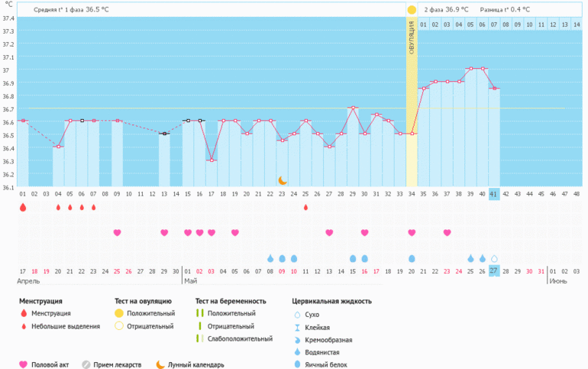Click the lowest temperature point on cycle day 17
The height and width of the screenshot is (369, 588).
pos(212,160)
